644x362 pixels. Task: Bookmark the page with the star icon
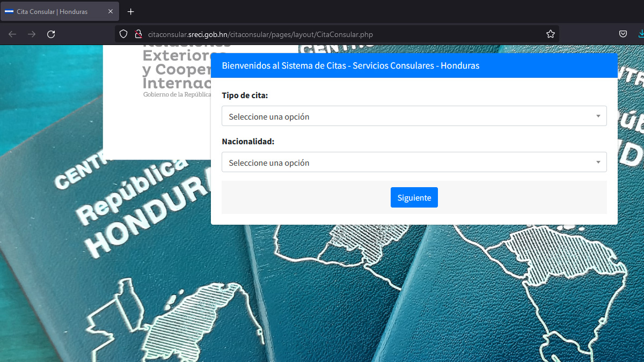coord(550,33)
